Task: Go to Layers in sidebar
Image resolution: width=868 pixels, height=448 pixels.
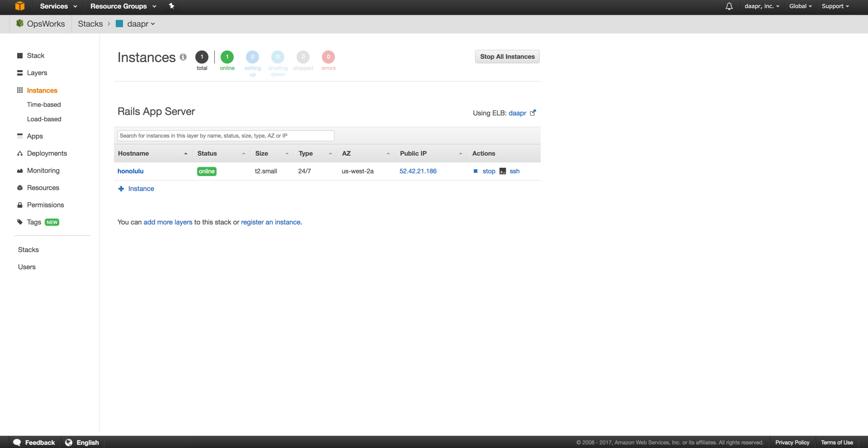Action: 37,73
